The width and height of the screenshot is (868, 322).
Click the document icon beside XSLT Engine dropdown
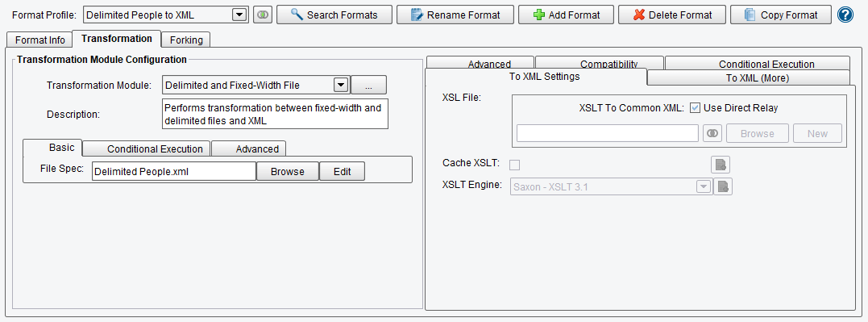point(723,186)
